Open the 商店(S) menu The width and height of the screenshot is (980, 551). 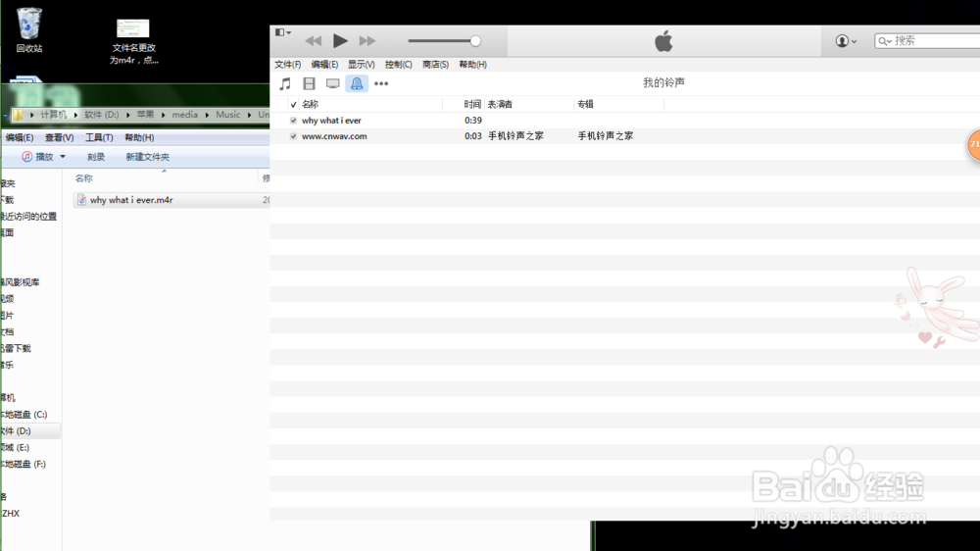[x=435, y=65]
